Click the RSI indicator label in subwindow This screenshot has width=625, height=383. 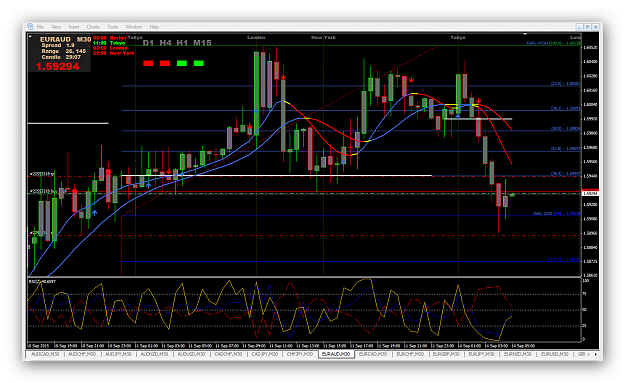[42, 281]
